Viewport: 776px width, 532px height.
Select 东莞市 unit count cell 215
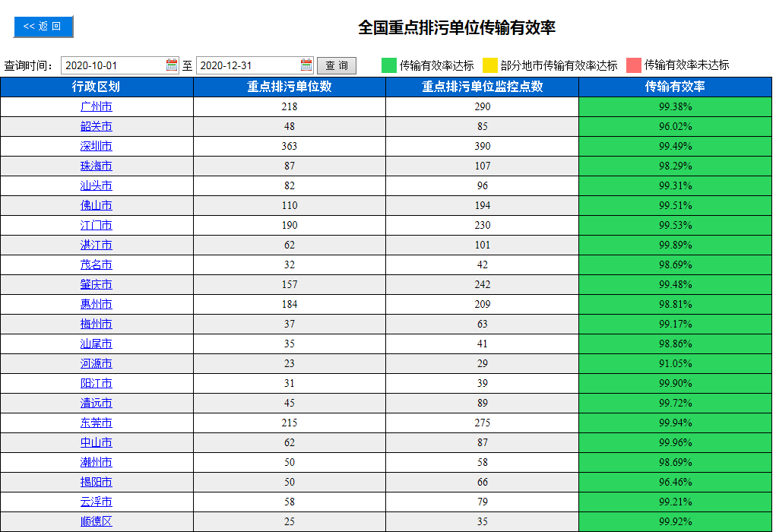pyautogui.click(x=290, y=423)
